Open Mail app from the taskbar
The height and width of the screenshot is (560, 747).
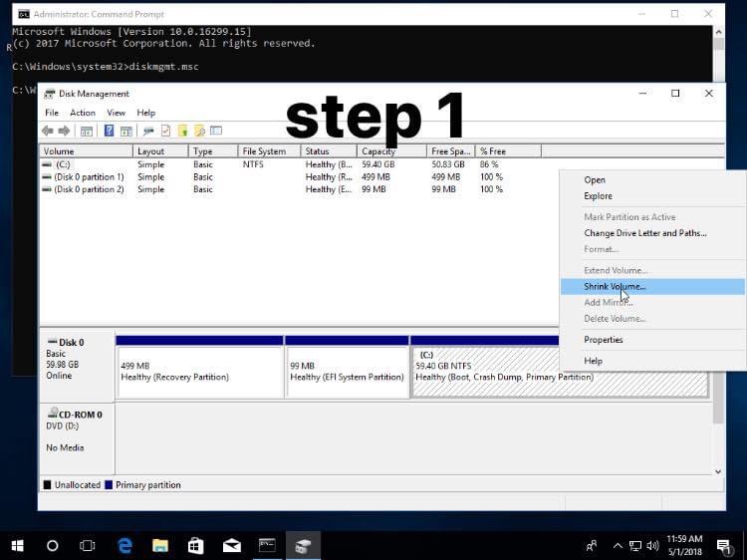point(231,546)
